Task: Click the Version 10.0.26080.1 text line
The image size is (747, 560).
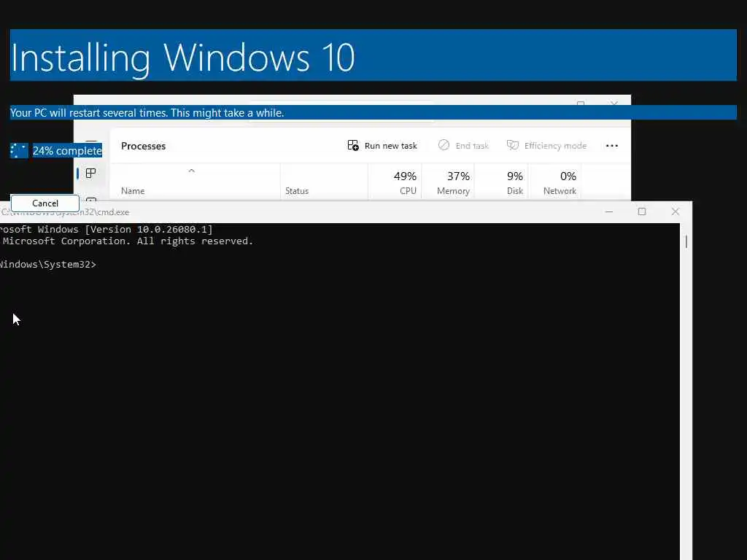Action: click(x=107, y=230)
